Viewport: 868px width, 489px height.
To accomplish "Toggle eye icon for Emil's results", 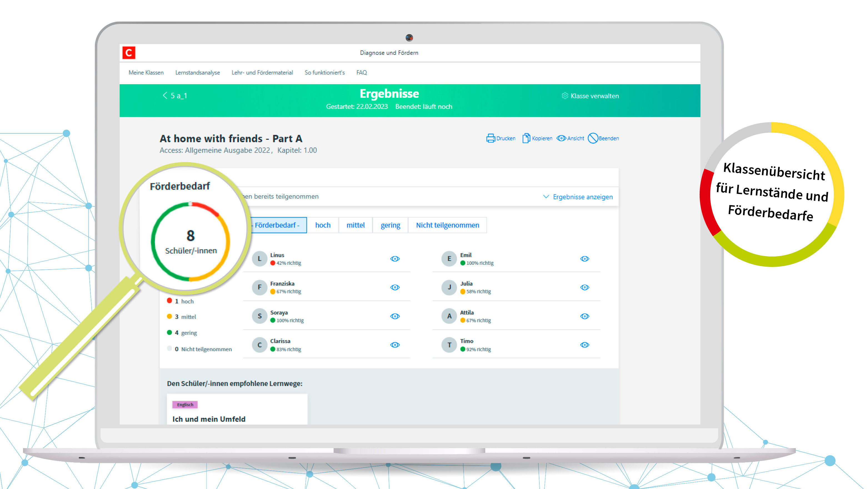I will 585,259.
